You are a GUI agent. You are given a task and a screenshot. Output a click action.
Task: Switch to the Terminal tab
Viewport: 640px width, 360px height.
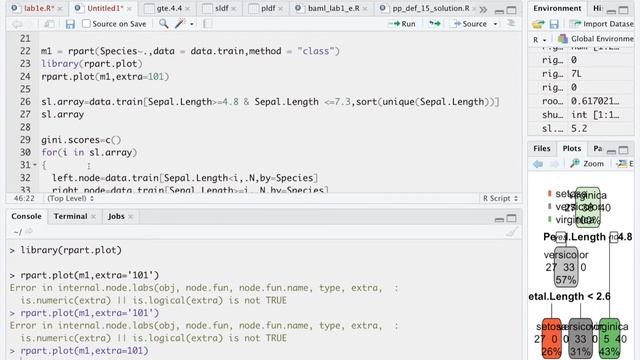click(70, 216)
